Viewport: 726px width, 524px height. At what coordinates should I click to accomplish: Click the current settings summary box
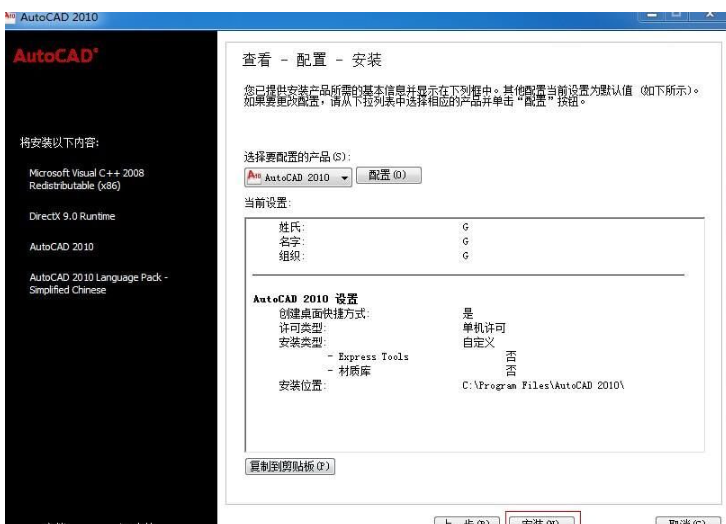click(475, 335)
